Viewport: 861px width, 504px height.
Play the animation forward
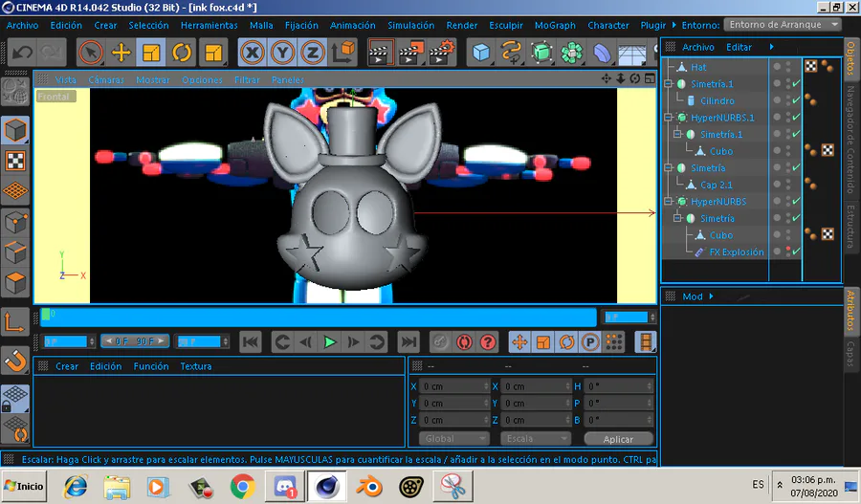(x=329, y=342)
